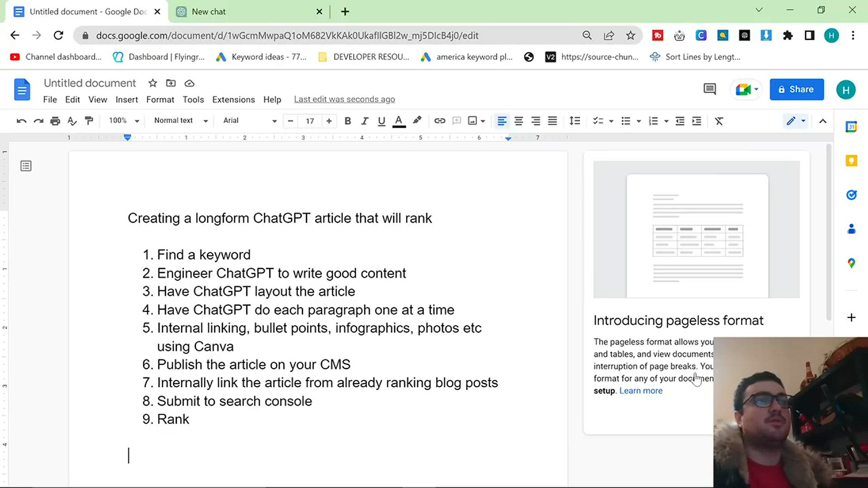Get add-ons with plus icon
868x488 pixels.
point(851,317)
